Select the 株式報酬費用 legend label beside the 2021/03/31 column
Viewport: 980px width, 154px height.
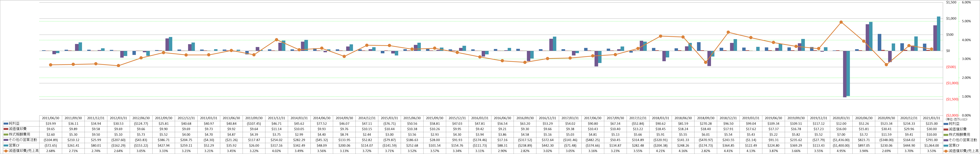point(960,134)
